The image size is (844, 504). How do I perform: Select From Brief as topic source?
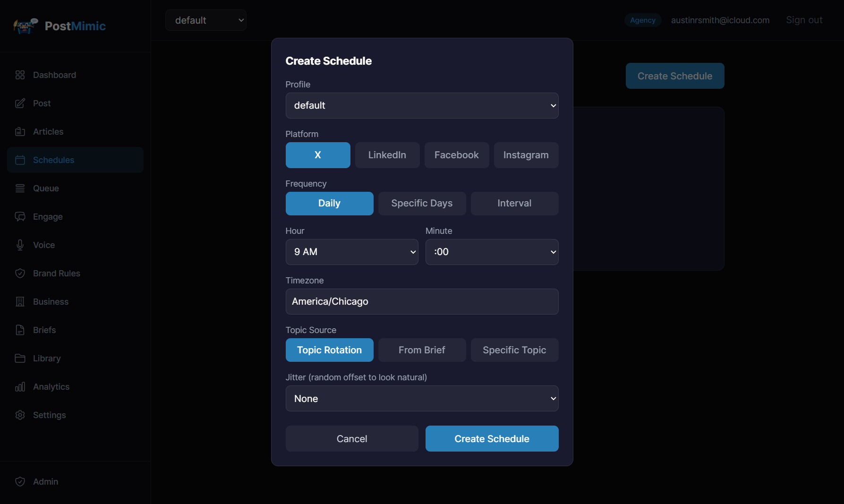pyautogui.click(x=422, y=350)
